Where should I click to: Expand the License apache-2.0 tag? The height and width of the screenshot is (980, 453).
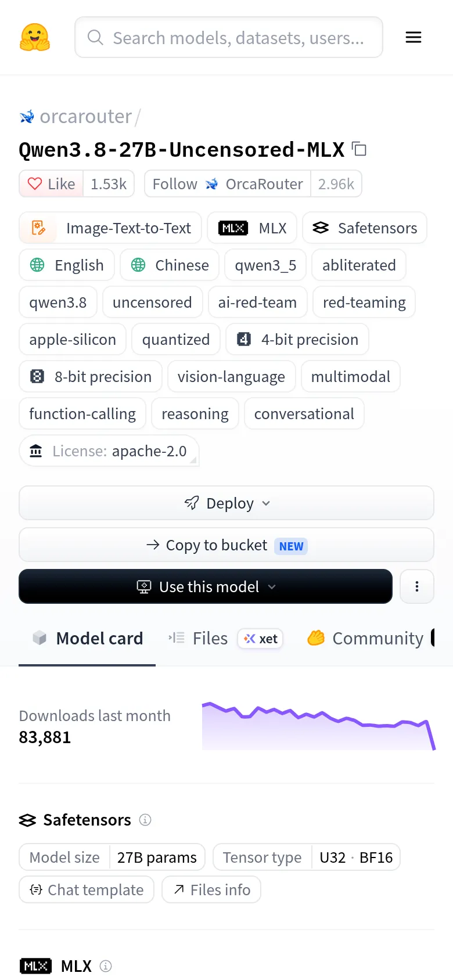109,451
